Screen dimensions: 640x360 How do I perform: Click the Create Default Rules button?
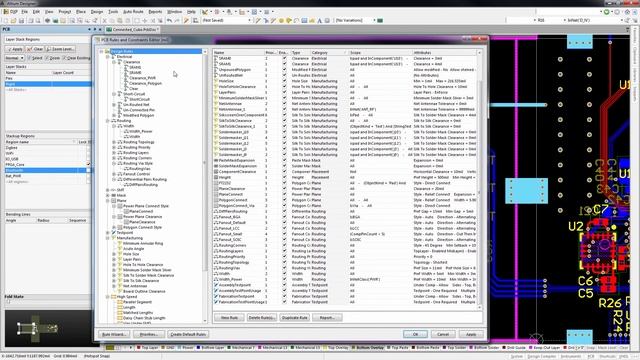coord(188,334)
